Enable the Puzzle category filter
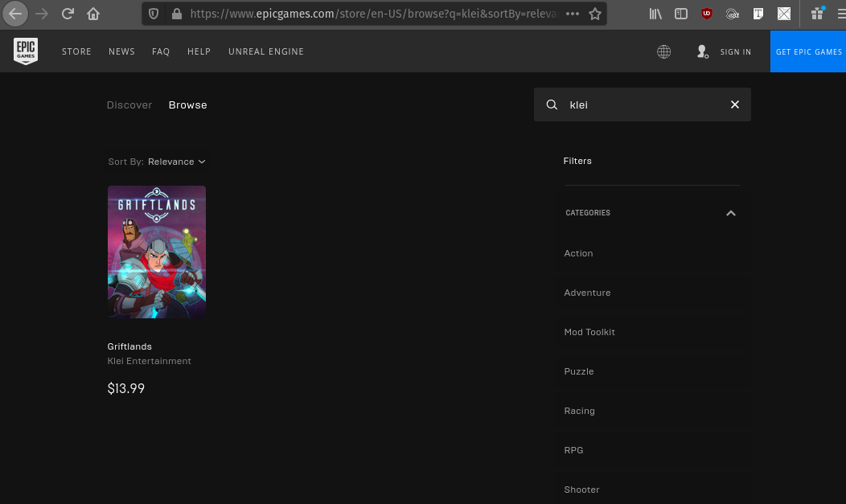The image size is (846, 504). (578, 371)
